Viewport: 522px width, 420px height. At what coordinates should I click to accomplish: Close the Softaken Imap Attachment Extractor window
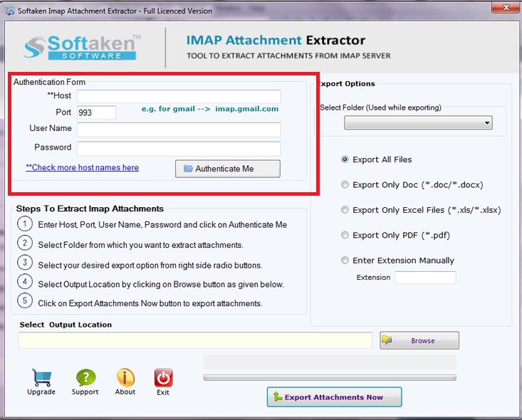click(x=506, y=7)
